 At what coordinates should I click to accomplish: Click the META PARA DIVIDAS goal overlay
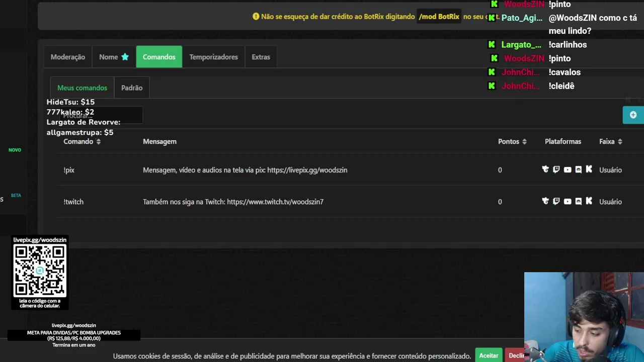74,335
